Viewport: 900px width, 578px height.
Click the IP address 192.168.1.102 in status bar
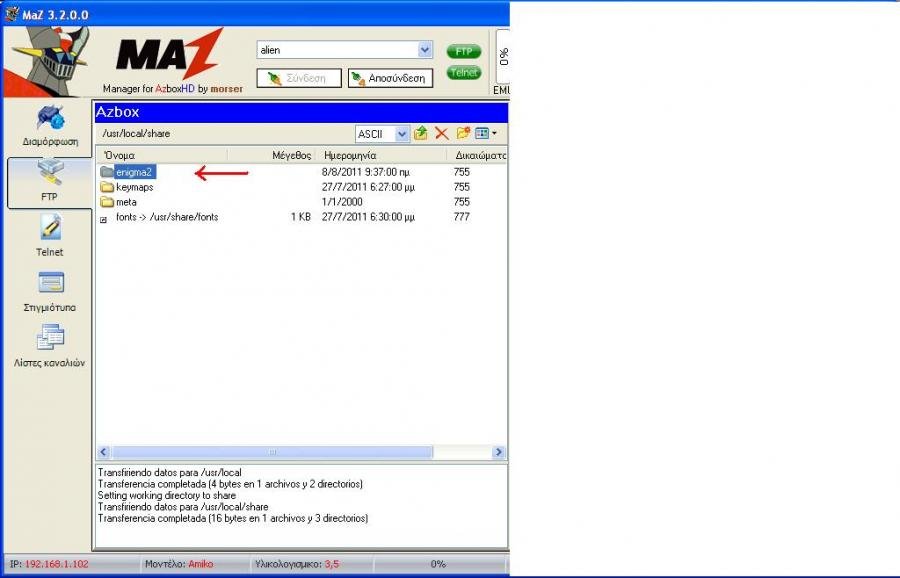click(56, 564)
